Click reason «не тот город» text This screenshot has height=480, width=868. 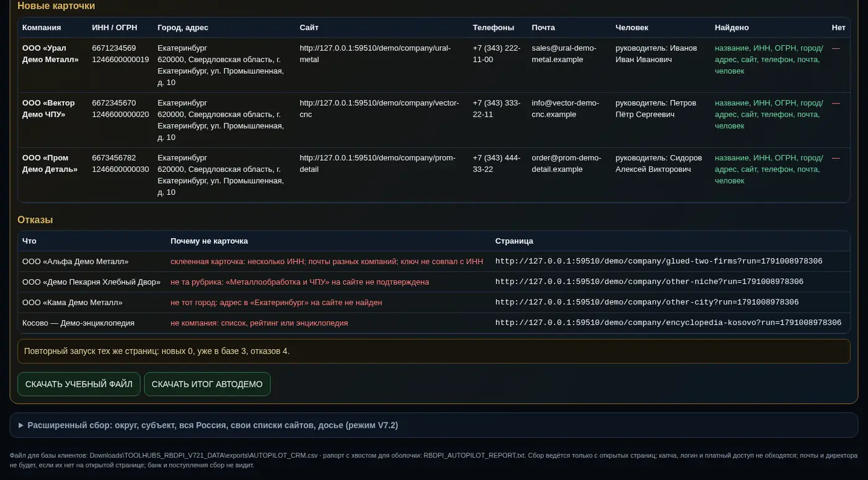coord(195,302)
